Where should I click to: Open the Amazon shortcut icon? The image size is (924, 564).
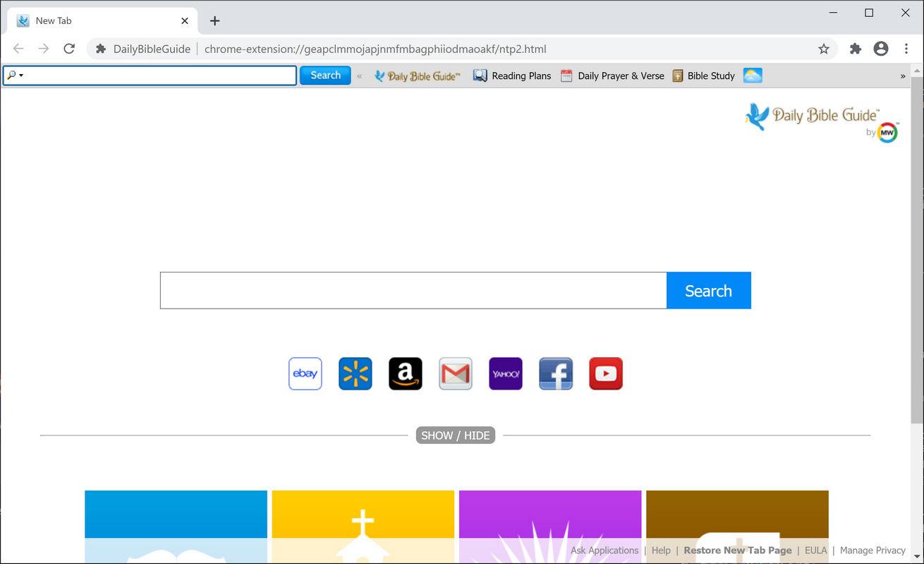[406, 373]
